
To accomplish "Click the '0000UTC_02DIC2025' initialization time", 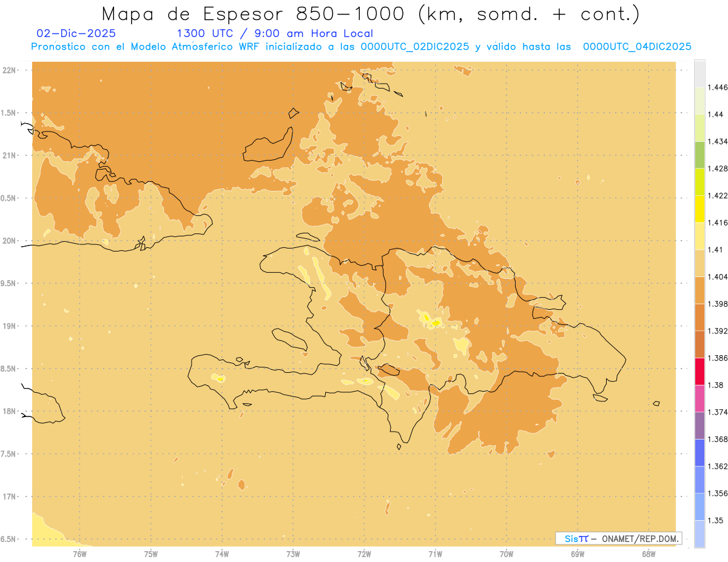I will [415, 47].
